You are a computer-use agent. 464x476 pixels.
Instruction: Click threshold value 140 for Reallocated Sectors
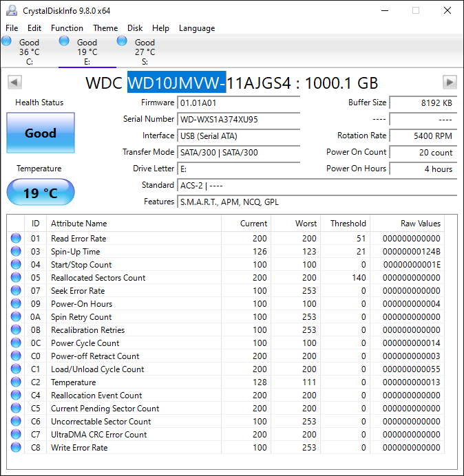[359, 278]
